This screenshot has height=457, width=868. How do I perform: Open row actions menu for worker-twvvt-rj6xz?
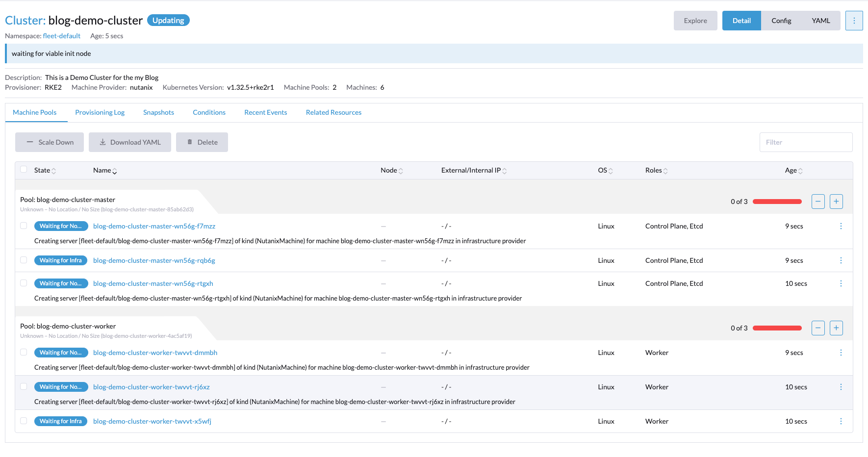(841, 387)
